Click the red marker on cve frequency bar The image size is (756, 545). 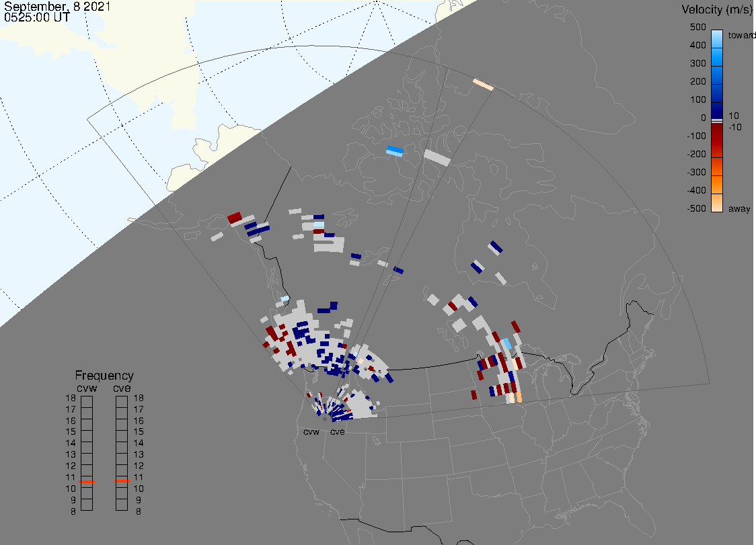point(122,481)
